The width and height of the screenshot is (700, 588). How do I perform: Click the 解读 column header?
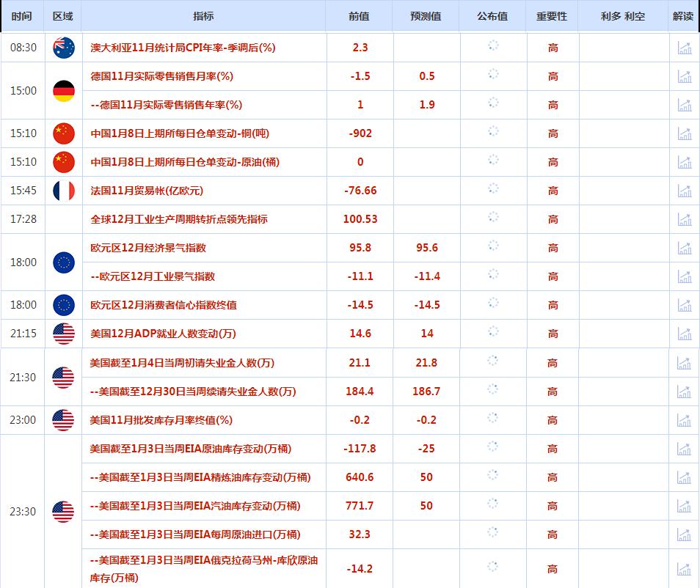(x=683, y=16)
